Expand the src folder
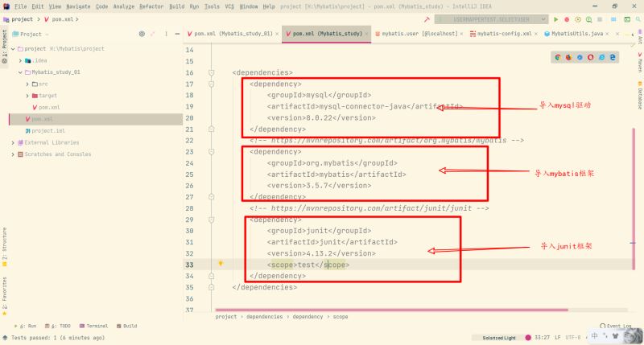 27,84
